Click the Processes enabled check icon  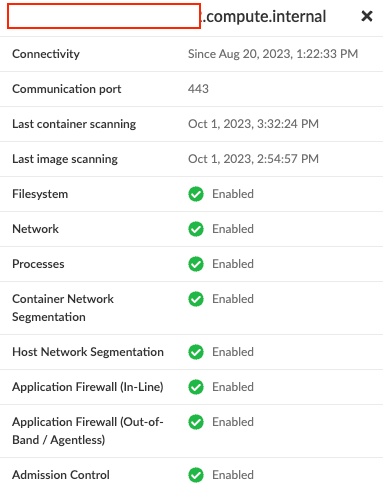tap(196, 264)
